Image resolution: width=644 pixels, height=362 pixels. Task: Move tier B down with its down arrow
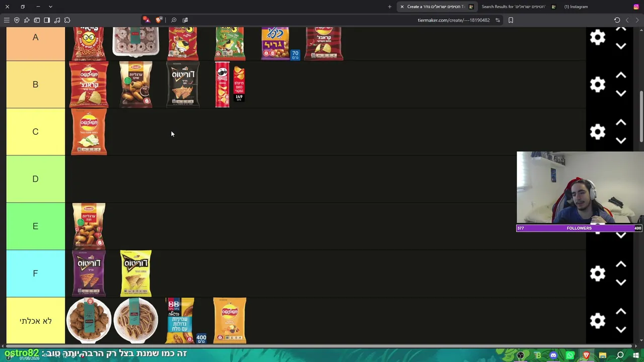pyautogui.click(x=621, y=94)
